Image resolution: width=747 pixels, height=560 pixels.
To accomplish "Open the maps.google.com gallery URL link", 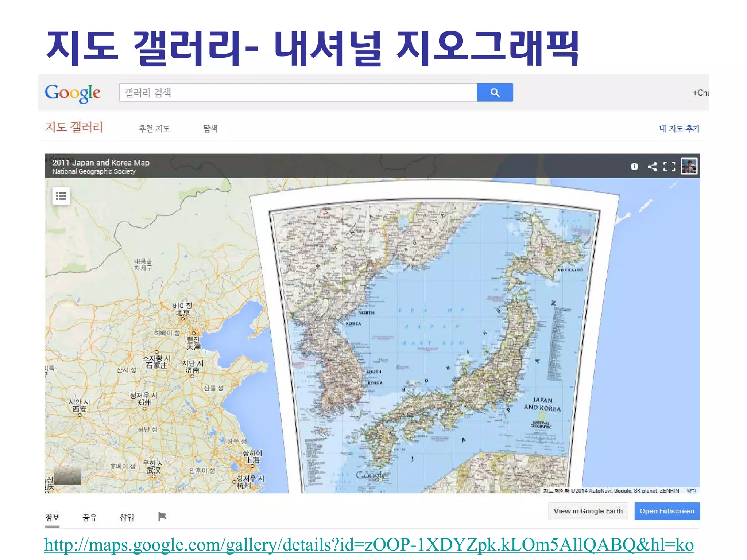I will click(368, 545).
